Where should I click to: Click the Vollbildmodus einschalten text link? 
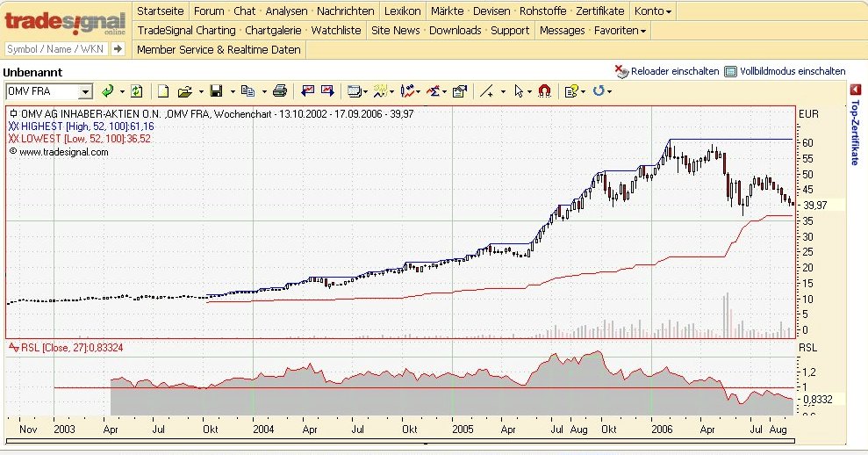pyautogui.click(x=793, y=71)
